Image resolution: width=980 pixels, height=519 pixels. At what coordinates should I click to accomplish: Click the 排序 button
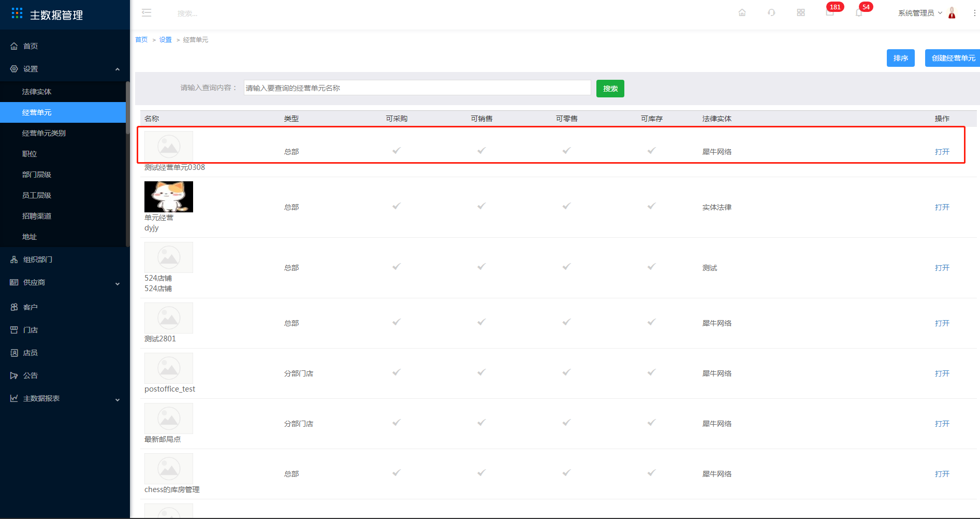(901, 58)
